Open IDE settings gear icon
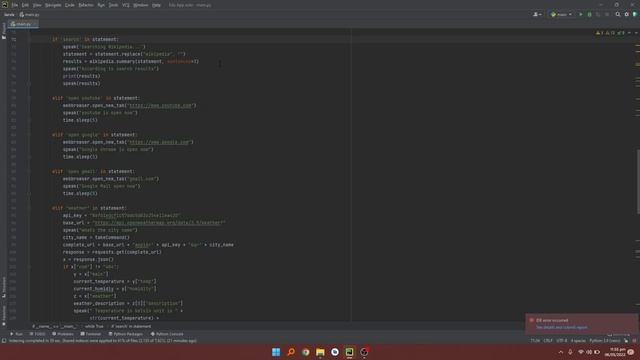The height and width of the screenshot is (360, 640). pyautogui.click(x=627, y=14)
